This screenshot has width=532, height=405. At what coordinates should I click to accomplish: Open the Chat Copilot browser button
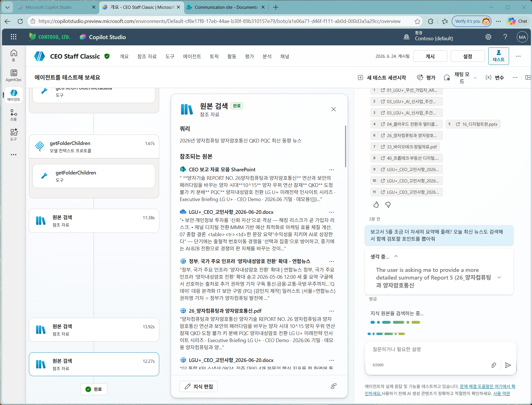point(518,21)
